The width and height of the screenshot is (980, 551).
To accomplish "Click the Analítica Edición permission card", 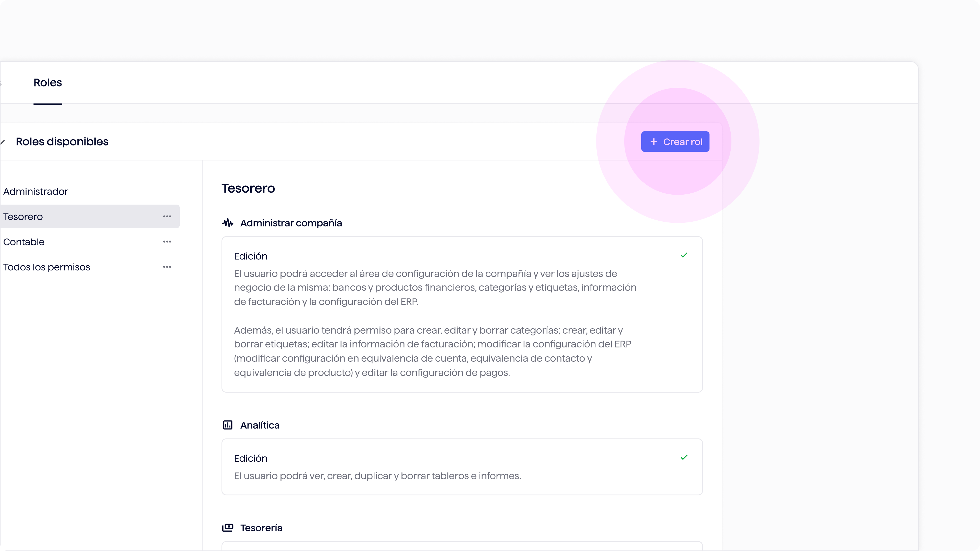I will coord(462,467).
